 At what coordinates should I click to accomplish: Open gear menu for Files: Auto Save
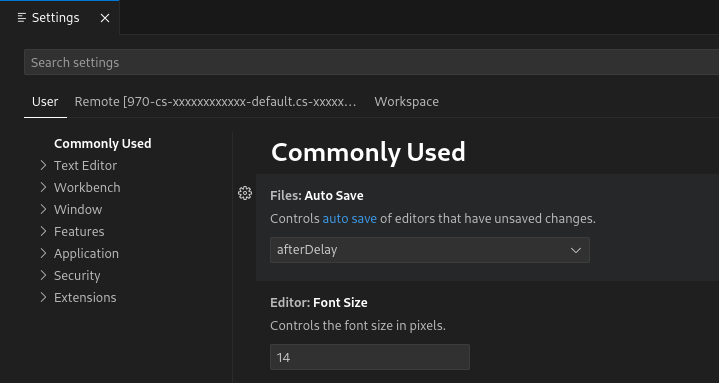(245, 193)
